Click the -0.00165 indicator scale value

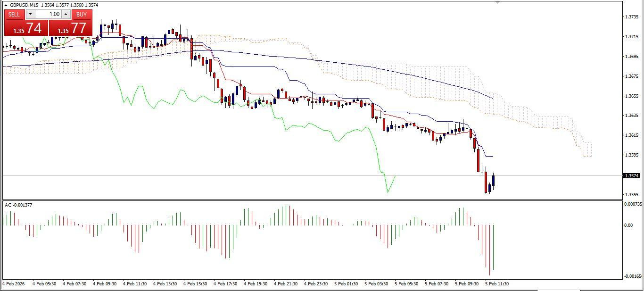point(633,276)
